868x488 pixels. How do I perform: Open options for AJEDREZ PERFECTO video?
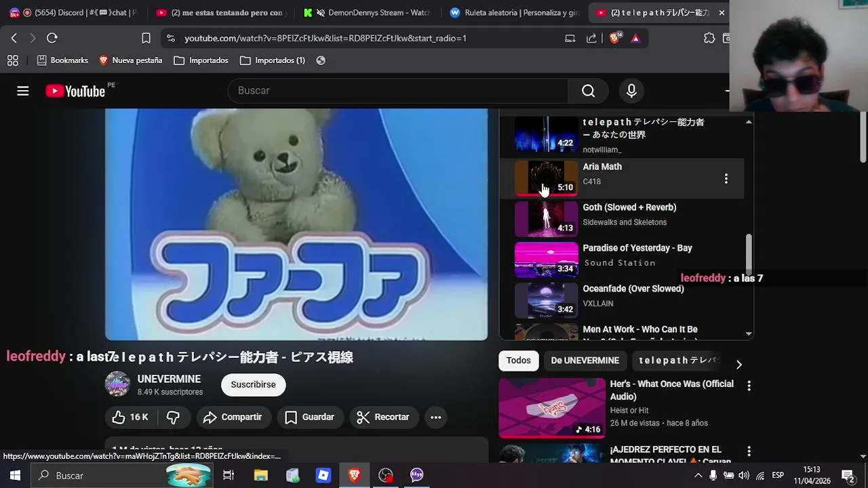[749, 451]
